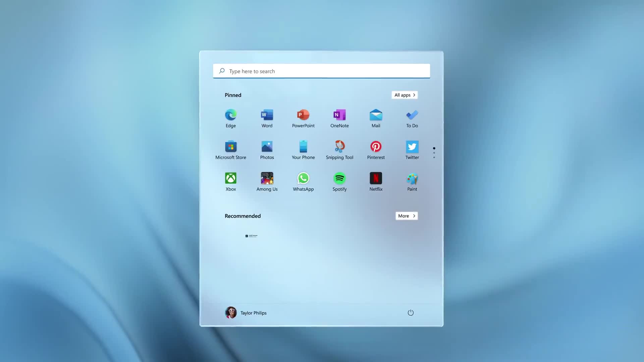Open Netflix

pos(376,178)
